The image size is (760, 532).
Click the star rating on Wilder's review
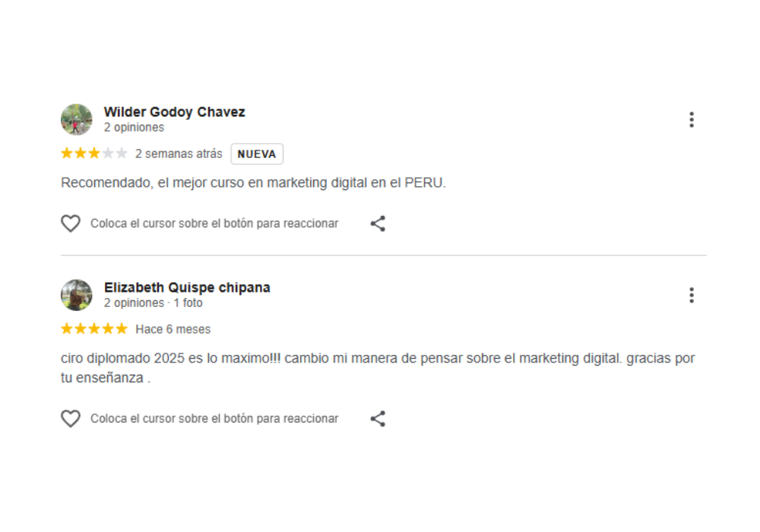click(x=94, y=154)
